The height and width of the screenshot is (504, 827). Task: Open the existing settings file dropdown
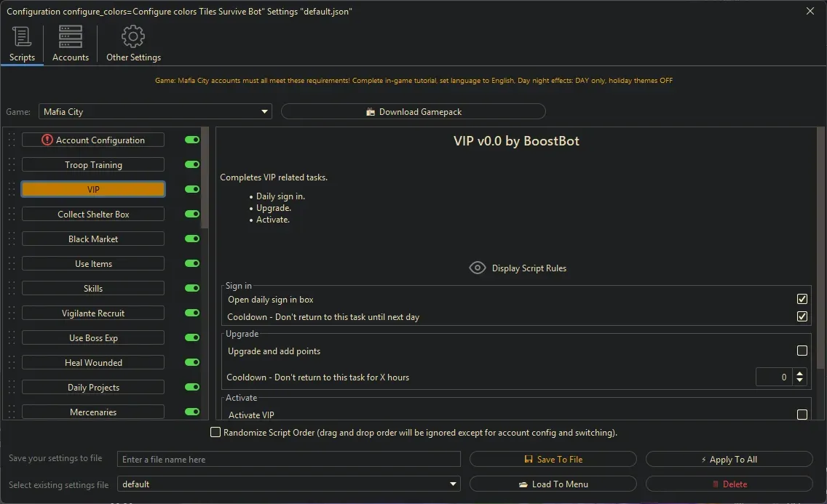point(454,484)
